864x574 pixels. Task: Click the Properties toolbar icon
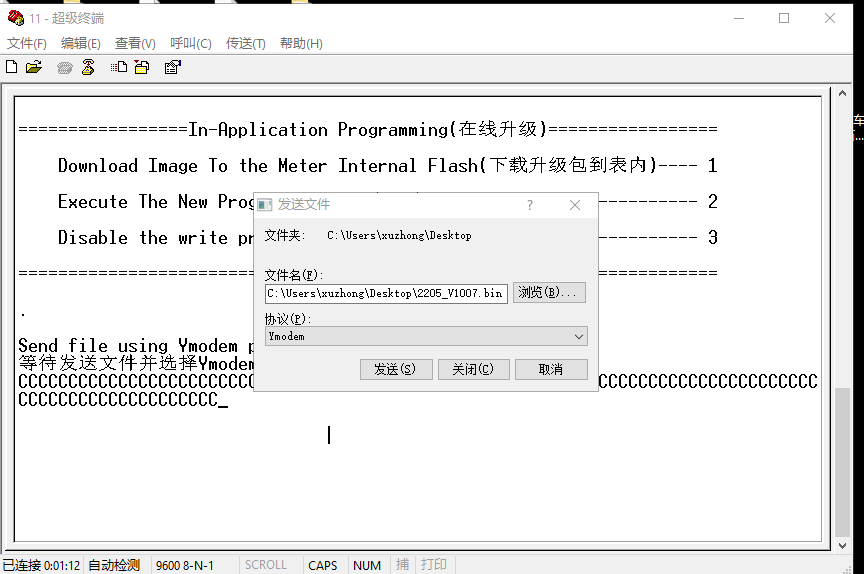tap(172, 67)
